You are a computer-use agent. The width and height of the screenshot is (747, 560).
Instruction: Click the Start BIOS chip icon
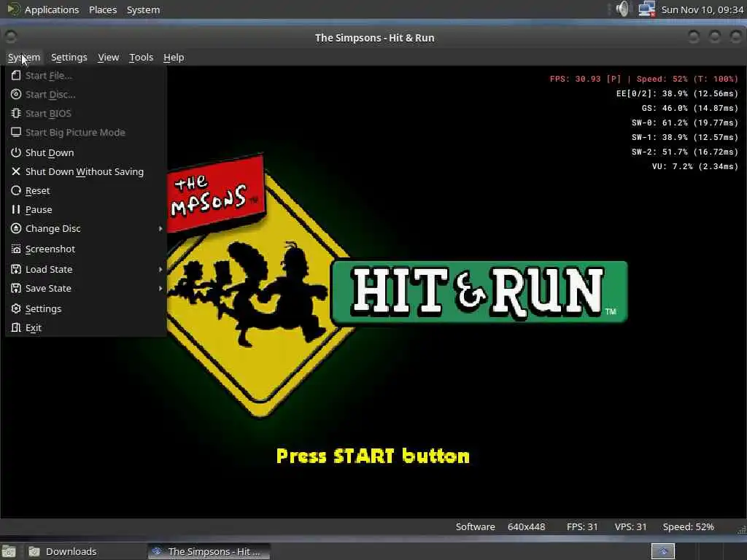(16, 113)
